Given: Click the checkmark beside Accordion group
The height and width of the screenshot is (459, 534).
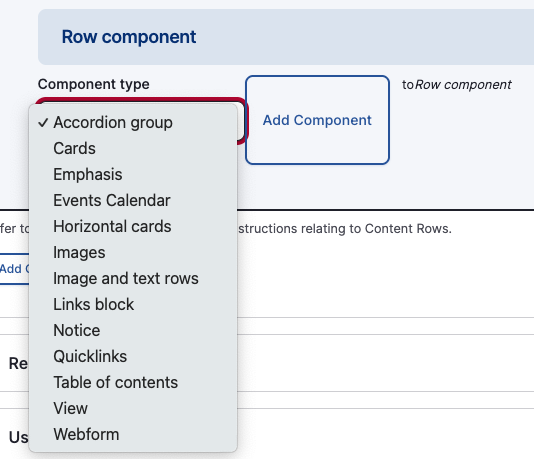Looking at the screenshot, I should [43, 123].
